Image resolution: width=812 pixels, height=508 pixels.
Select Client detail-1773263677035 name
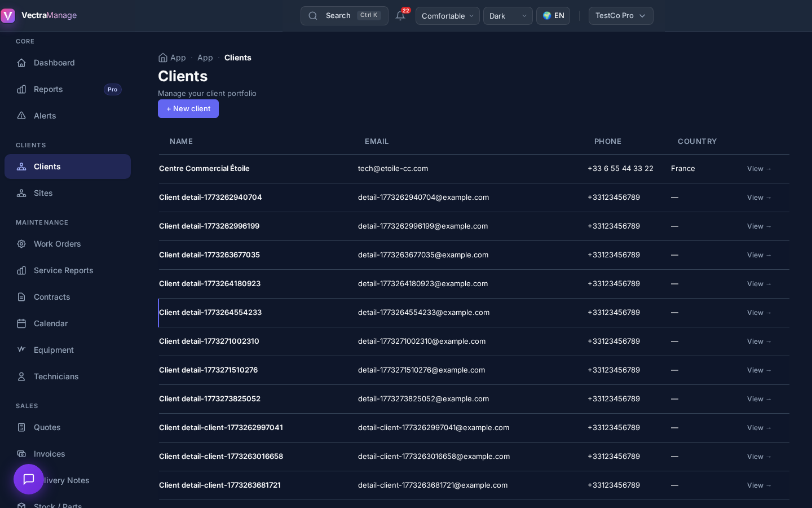[209, 255]
